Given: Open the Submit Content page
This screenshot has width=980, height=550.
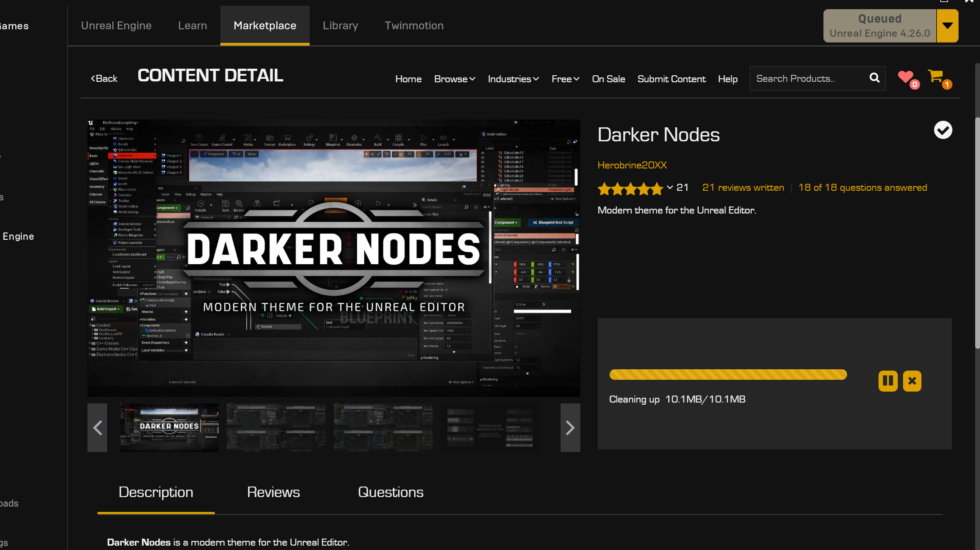Looking at the screenshot, I should click(671, 79).
